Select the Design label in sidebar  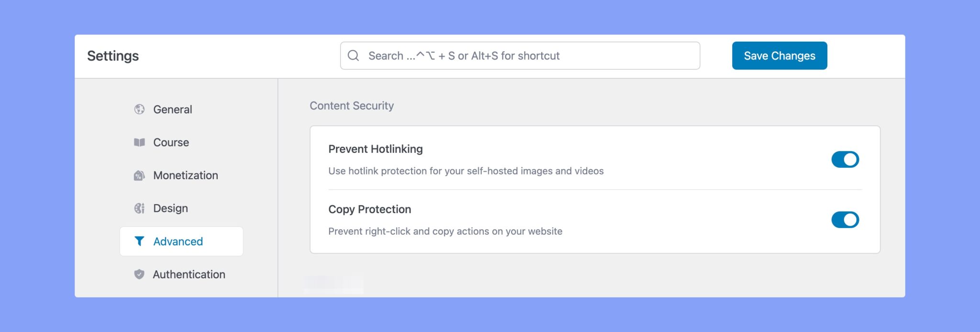click(170, 208)
